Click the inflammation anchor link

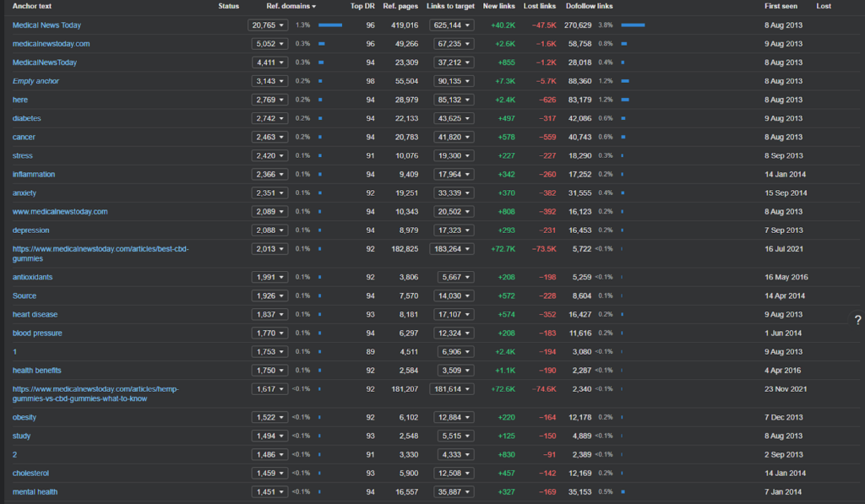(x=34, y=174)
